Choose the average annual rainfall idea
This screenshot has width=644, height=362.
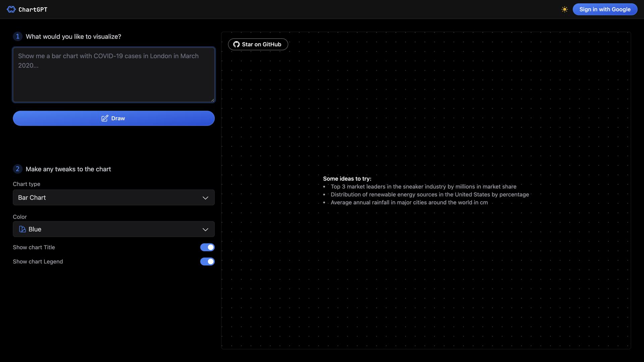pyautogui.click(x=409, y=202)
